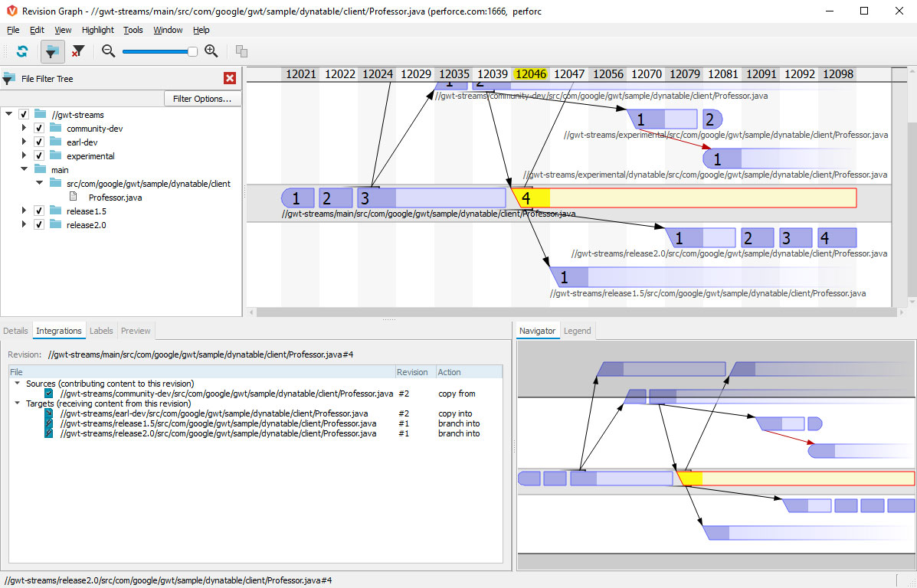Image resolution: width=917 pixels, height=588 pixels.
Task: Select the clear filter icon
Action: (x=79, y=51)
